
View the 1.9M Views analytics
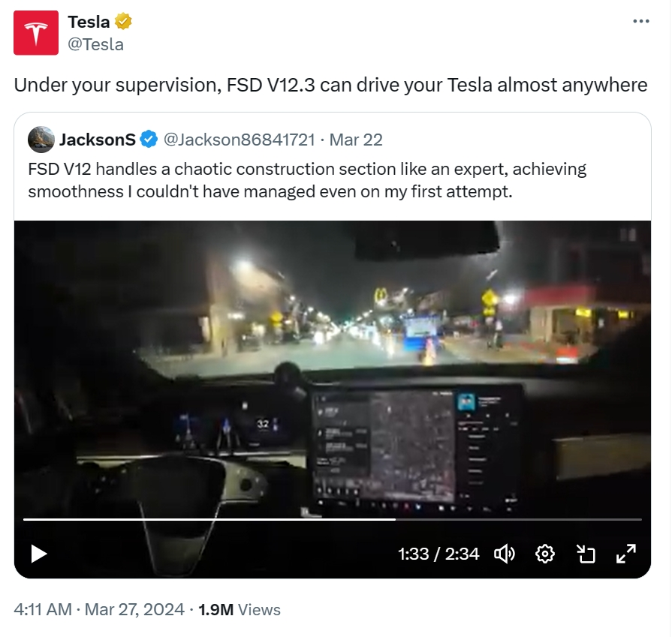pyautogui.click(x=239, y=610)
